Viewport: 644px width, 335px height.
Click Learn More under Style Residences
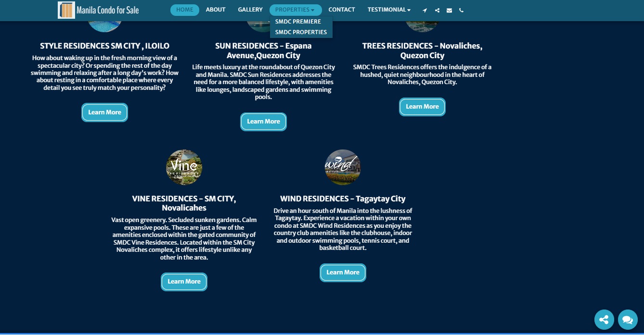coord(104,112)
